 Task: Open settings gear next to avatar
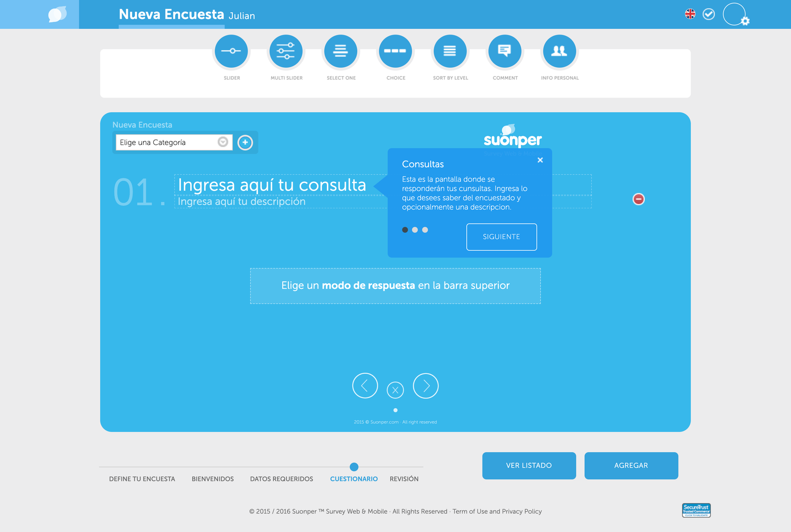click(x=746, y=21)
